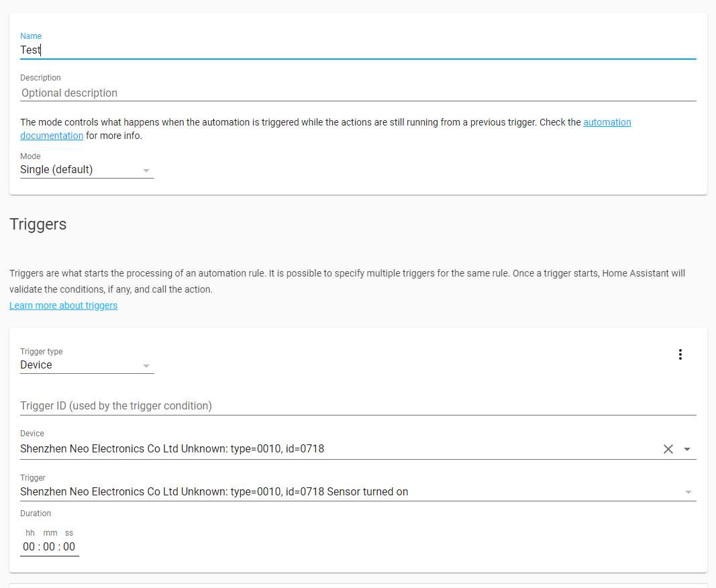The height and width of the screenshot is (588, 716).
Task: Expand the Device dropdown arrow
Action: 687,449
